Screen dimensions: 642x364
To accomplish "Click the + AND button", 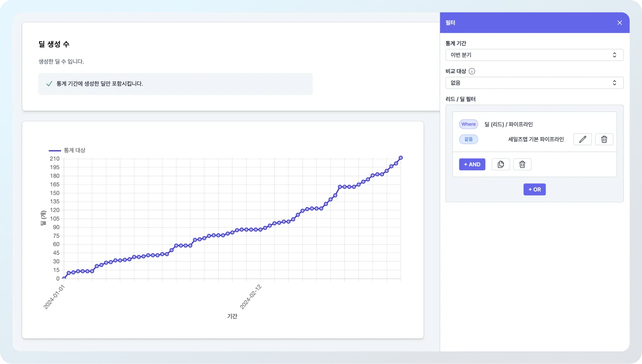I will (472, 164).
